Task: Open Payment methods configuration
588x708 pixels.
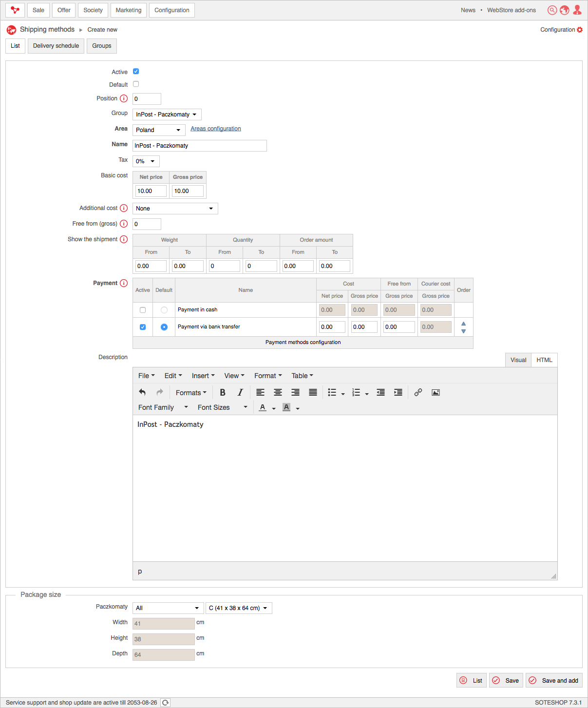Action: [303, 343]
